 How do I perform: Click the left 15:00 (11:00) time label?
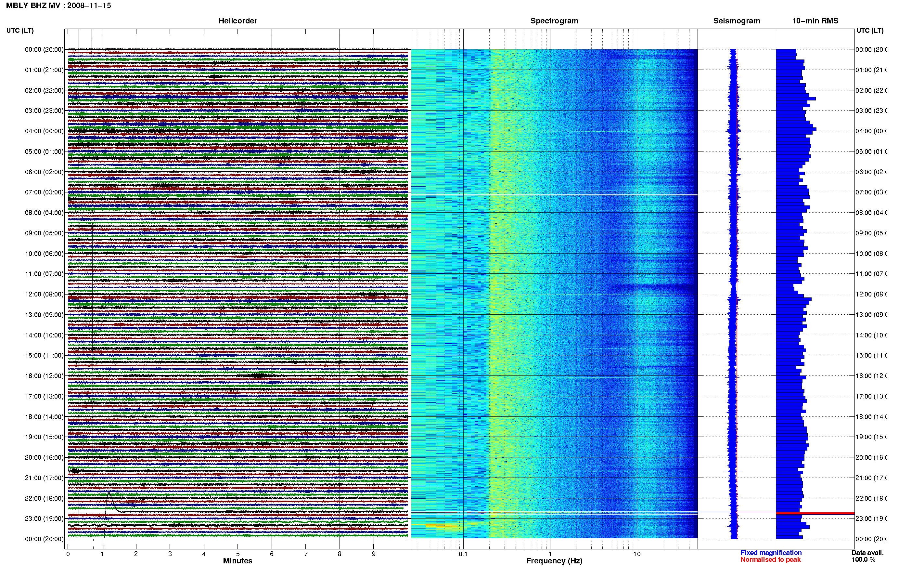coord(44,356)
